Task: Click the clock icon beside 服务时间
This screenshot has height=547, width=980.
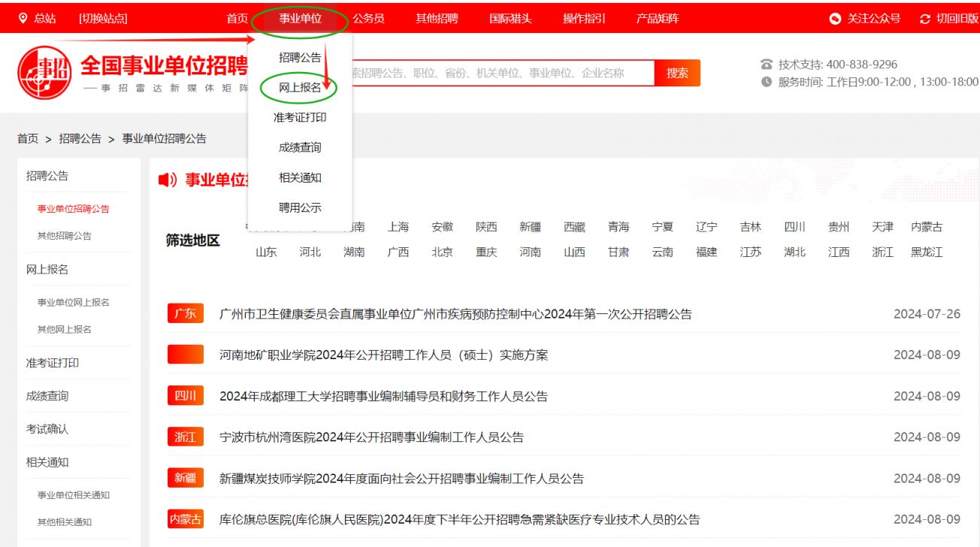Action: pyautogui.click(x=764, y=82)
